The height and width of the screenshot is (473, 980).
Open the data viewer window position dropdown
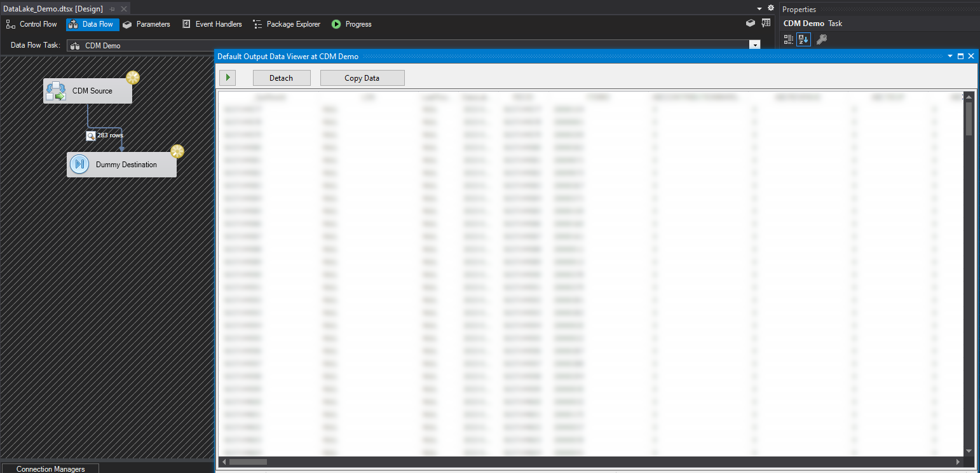(x=950, y=56)
